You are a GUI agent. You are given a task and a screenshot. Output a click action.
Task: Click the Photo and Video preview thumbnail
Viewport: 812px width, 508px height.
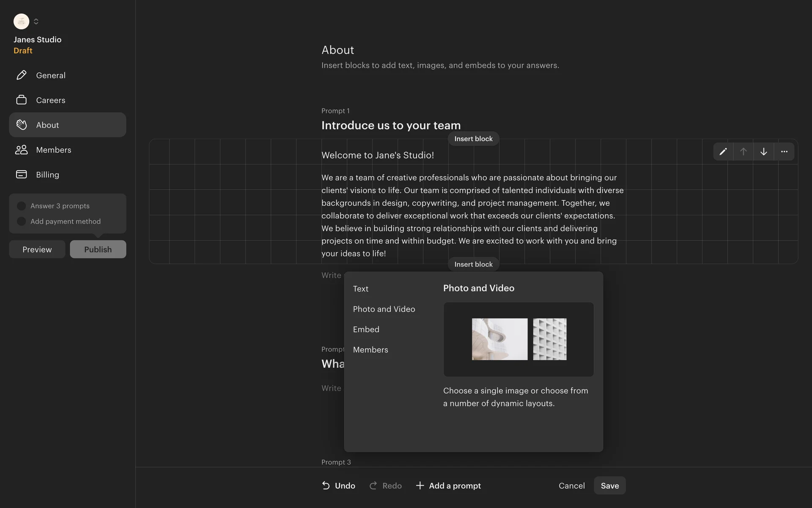point(518,339)
